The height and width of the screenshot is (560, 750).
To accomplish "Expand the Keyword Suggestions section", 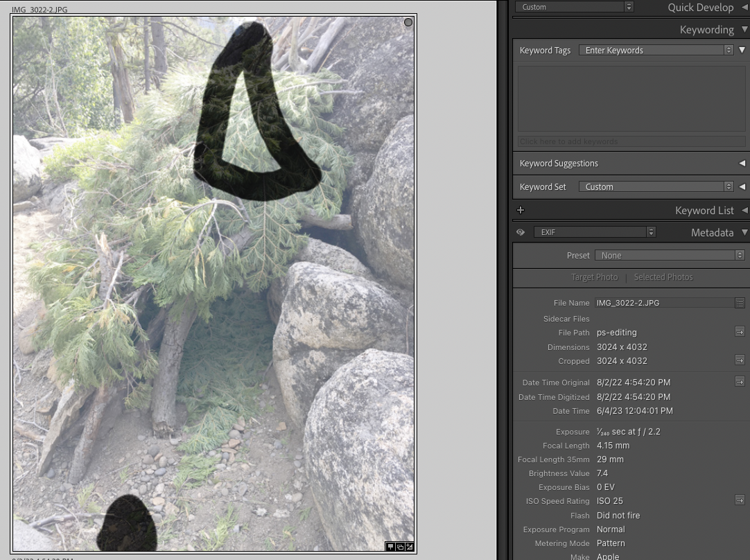I will (x=742, y=163).
